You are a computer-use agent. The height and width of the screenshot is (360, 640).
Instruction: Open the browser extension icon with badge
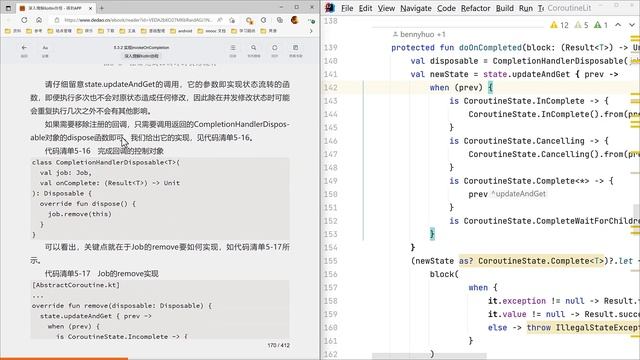[249, 20]
